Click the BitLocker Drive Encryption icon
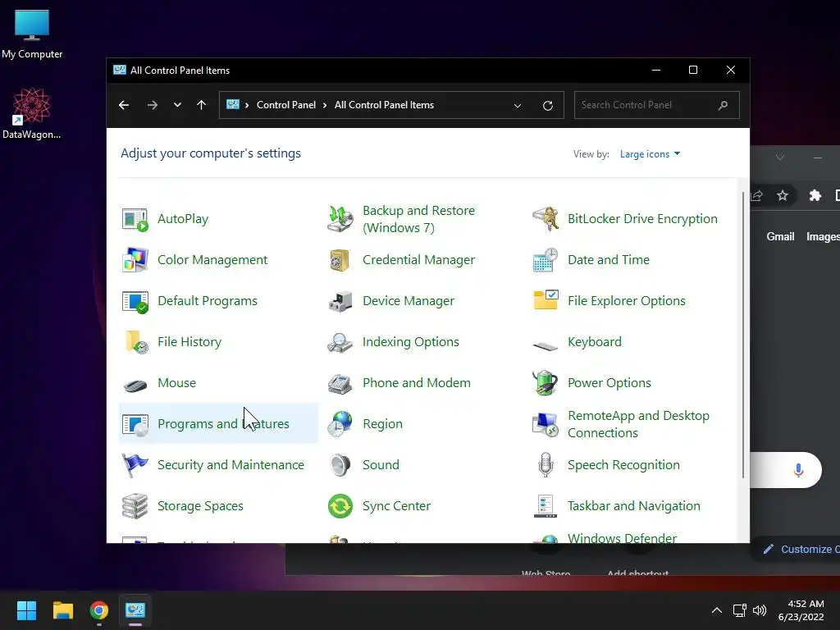 (x=546, y=219)
